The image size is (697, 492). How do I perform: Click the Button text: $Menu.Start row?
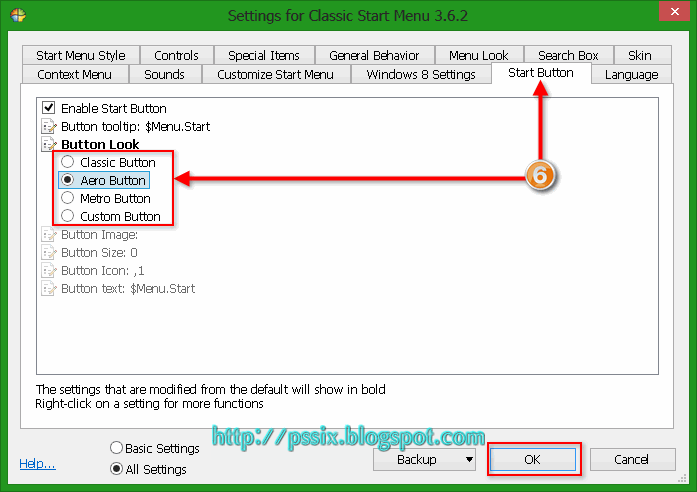point(128,289)
